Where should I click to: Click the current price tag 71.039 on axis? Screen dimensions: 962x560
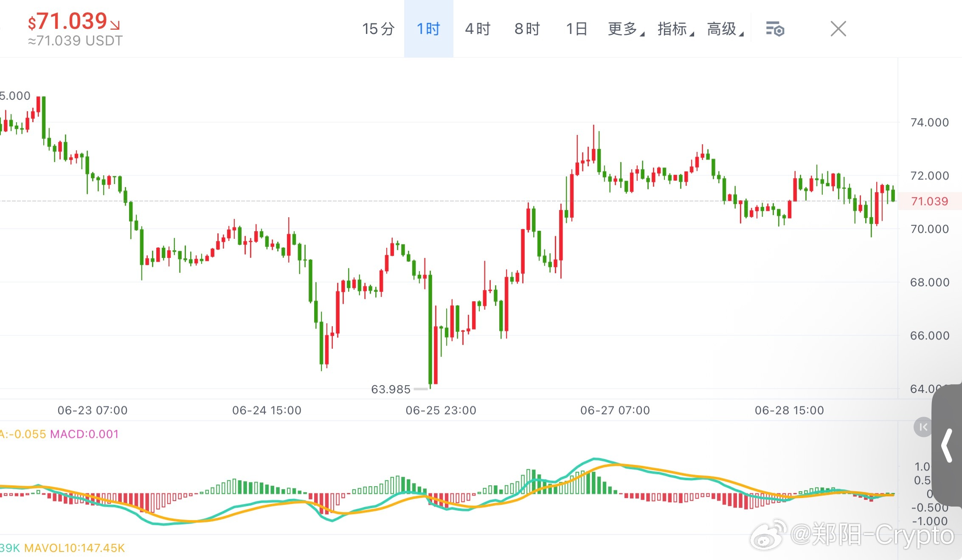tap(929, 201)
